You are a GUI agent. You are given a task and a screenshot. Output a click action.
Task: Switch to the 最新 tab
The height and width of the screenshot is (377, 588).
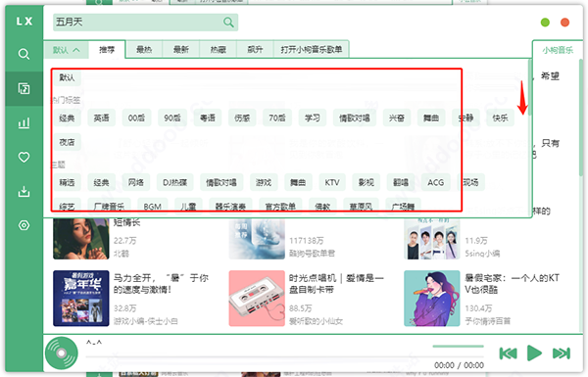click(180, 50)
